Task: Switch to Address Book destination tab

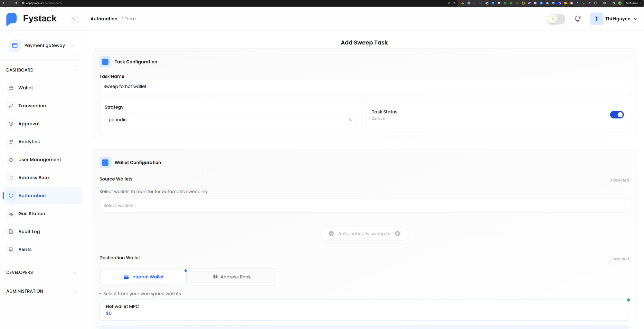Action: [232, 277]
